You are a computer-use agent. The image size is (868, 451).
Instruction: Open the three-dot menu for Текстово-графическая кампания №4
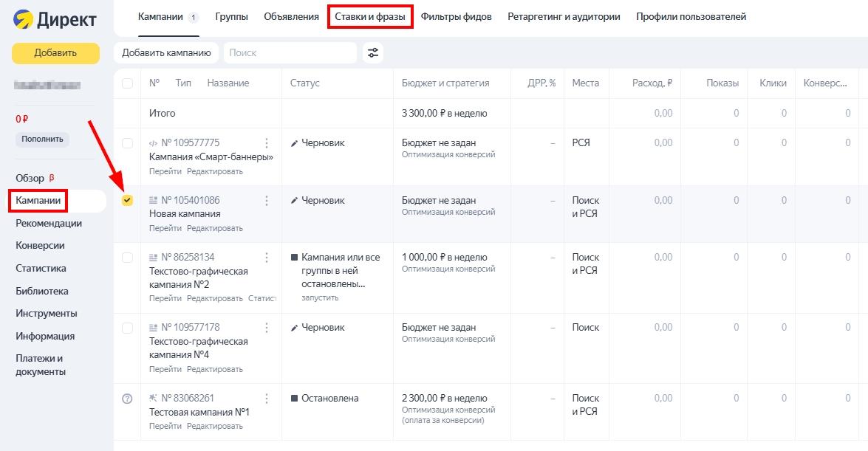pos(267,327)
